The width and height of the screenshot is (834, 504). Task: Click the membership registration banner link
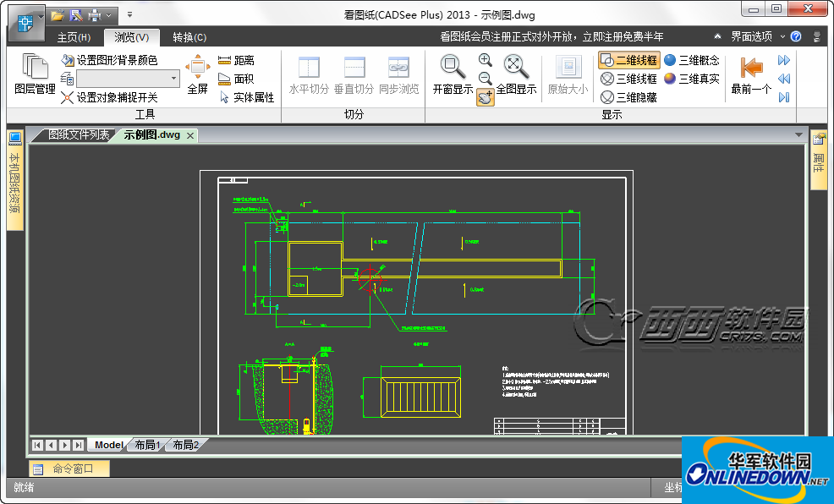tap(551, 36)
